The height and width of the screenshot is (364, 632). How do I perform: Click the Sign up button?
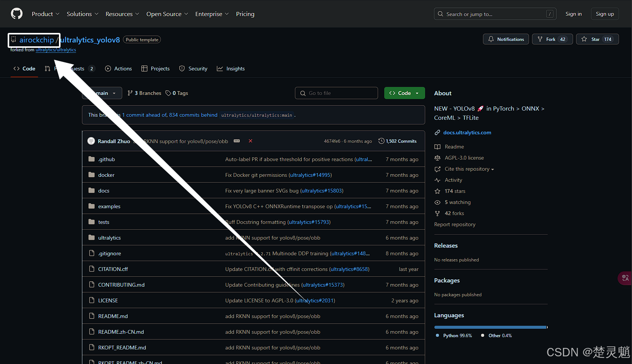[605, 14]
